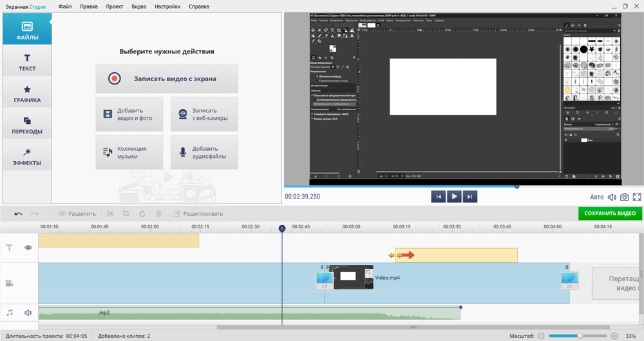Play the video preview
The height and width of the screenshot is (341, 644).
pyautogui.click(x=454, y=197)
